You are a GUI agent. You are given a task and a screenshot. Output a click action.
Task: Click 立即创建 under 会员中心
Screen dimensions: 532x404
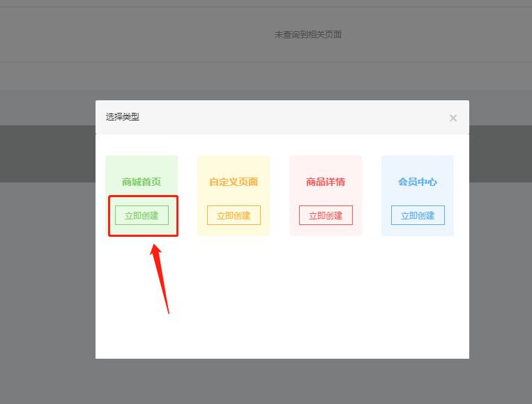[418, 215]
